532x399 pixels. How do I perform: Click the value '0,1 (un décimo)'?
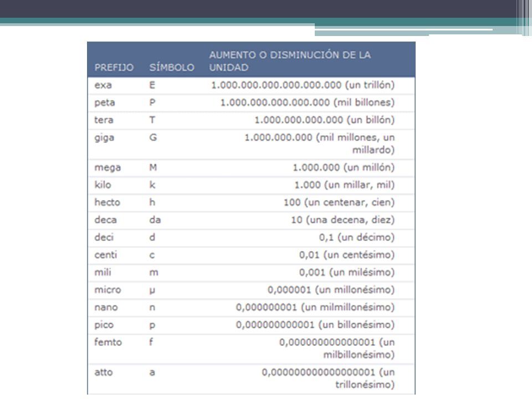(x=356, y=238)
